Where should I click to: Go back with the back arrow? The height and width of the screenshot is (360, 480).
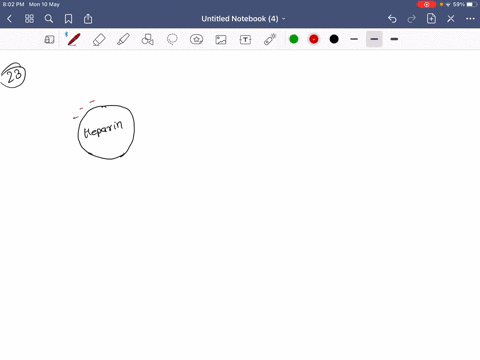[x=9, y=19]
